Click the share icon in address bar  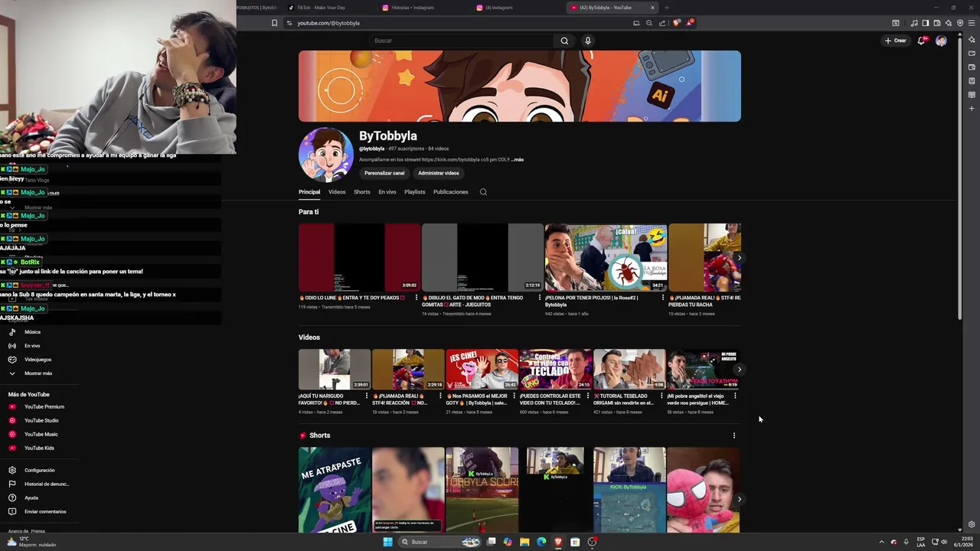[662, 23]
